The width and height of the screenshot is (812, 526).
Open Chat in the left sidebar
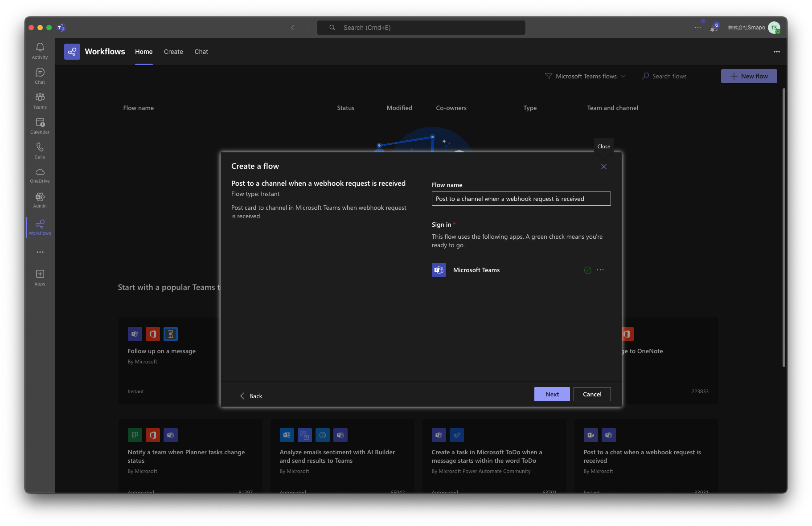40,76
